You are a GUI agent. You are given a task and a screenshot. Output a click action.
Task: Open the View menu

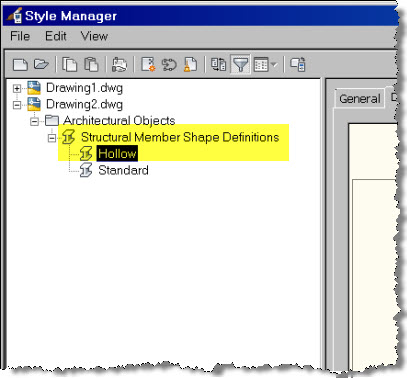tap(94, 36)
